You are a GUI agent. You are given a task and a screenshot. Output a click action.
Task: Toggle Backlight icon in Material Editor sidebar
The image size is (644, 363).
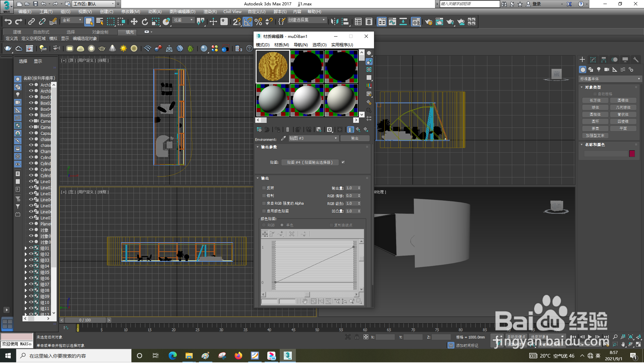click(369, 61)
